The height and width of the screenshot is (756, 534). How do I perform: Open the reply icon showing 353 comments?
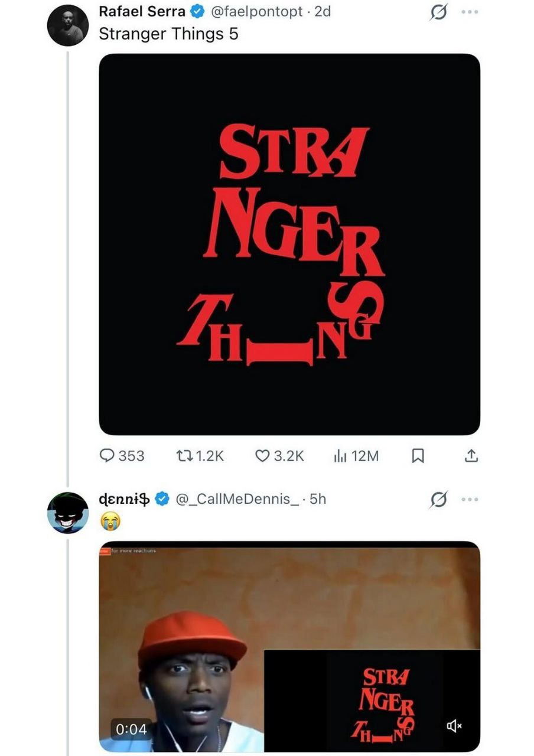click(x=108, y=456)
